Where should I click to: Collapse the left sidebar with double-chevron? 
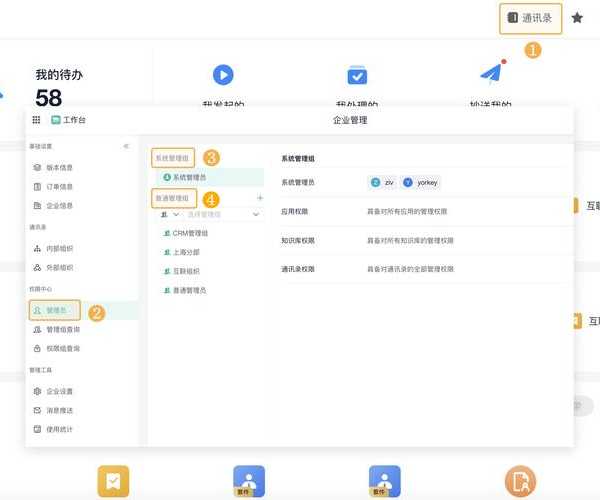click(126, 146)
